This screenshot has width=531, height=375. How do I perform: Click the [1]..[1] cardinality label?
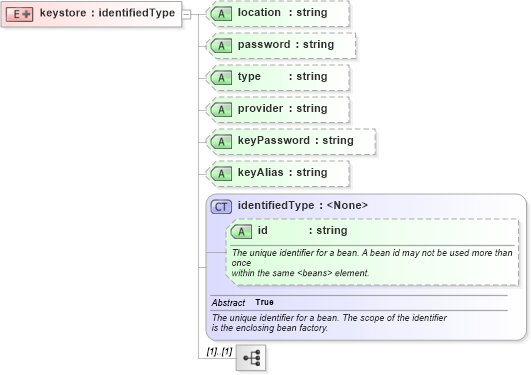click(x=219, y=352)
